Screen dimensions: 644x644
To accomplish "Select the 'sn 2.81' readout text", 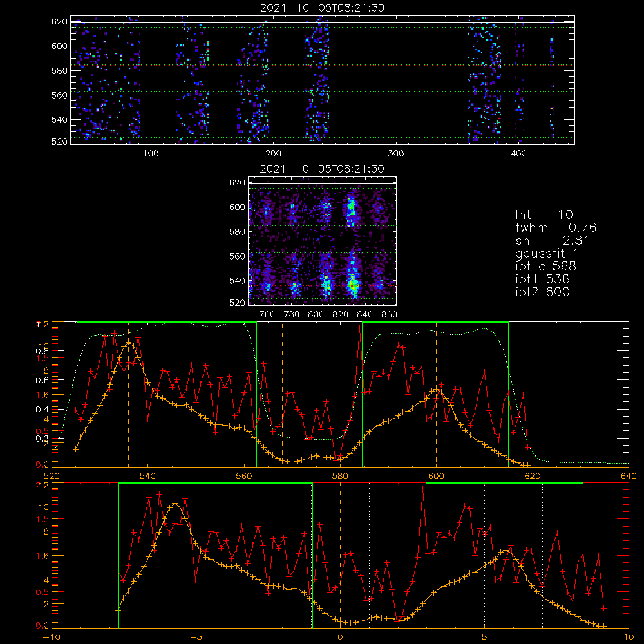I will click(553, 241).
